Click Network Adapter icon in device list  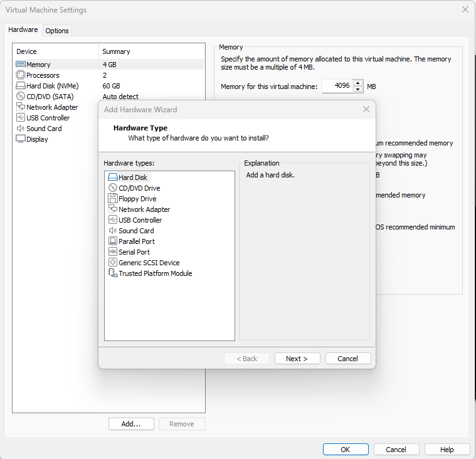click(x=20, y=107)
